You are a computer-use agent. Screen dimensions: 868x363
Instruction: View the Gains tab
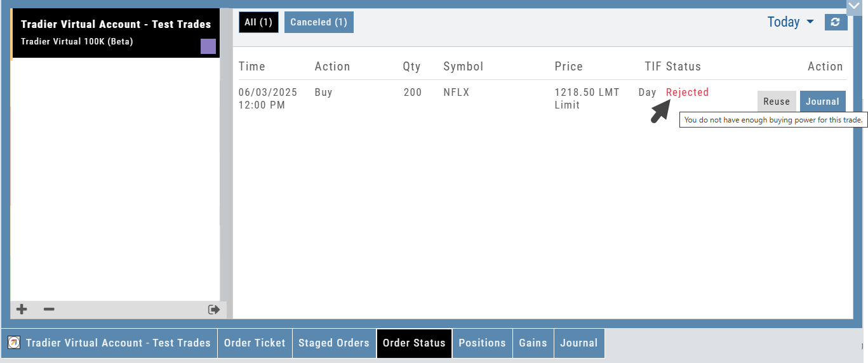pos(533,343)
